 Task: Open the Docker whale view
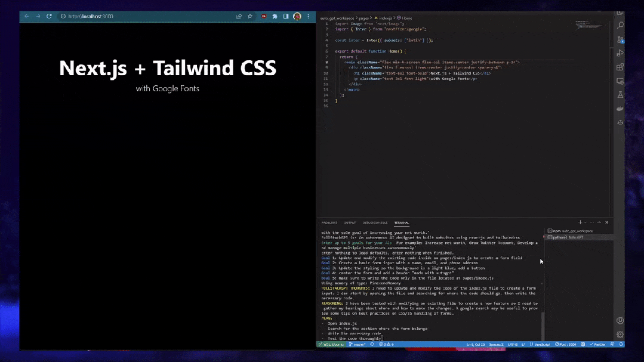(620, 109)
